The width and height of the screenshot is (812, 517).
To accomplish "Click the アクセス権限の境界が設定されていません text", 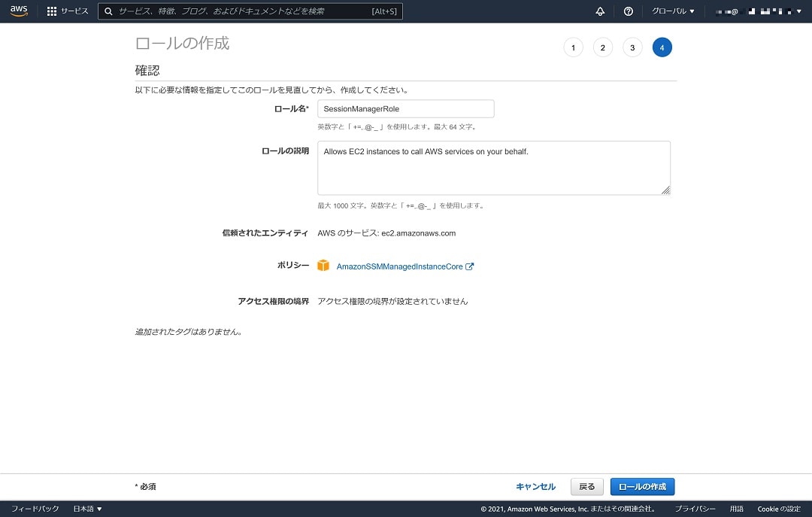I will (x=392, y=301).
